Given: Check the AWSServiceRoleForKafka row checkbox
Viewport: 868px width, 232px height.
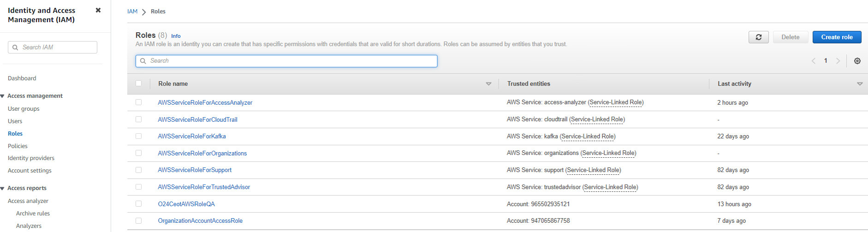Looking at the screenshot, I should [x=139, y=136].
